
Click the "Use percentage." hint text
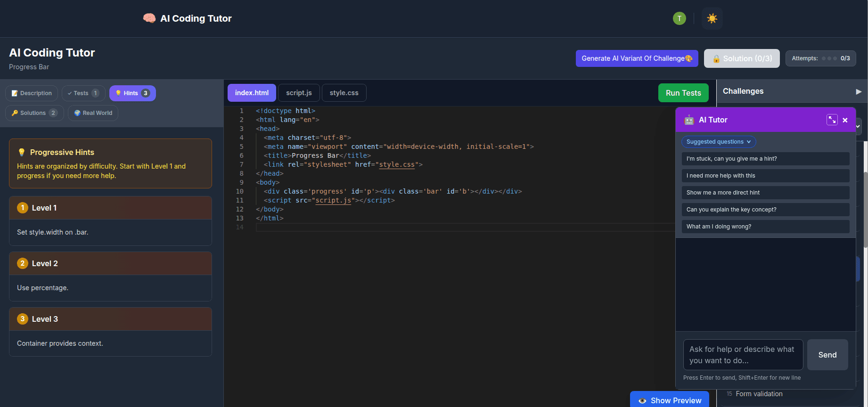click(x=42, y=288)
